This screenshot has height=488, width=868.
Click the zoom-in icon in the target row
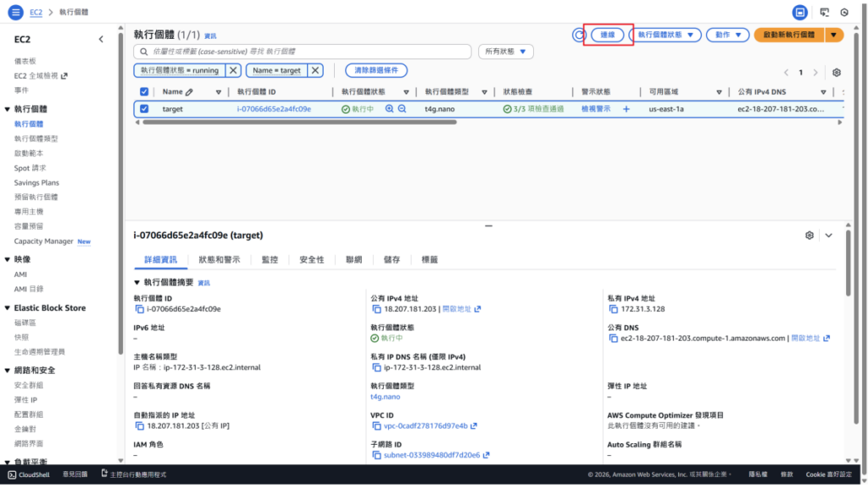point(390,108)
